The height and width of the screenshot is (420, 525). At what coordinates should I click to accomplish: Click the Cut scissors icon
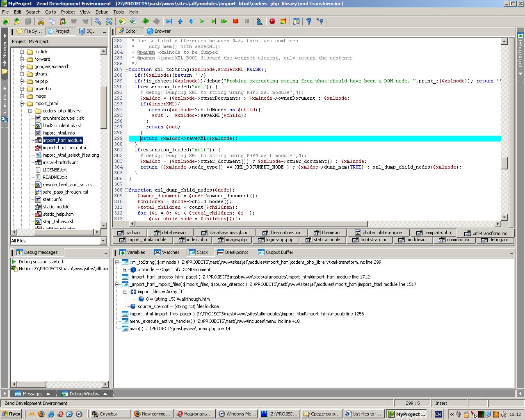[41, 21]
